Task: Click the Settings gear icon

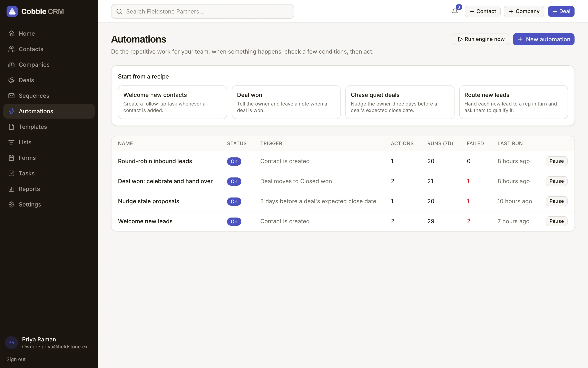Action: point(11,204)
